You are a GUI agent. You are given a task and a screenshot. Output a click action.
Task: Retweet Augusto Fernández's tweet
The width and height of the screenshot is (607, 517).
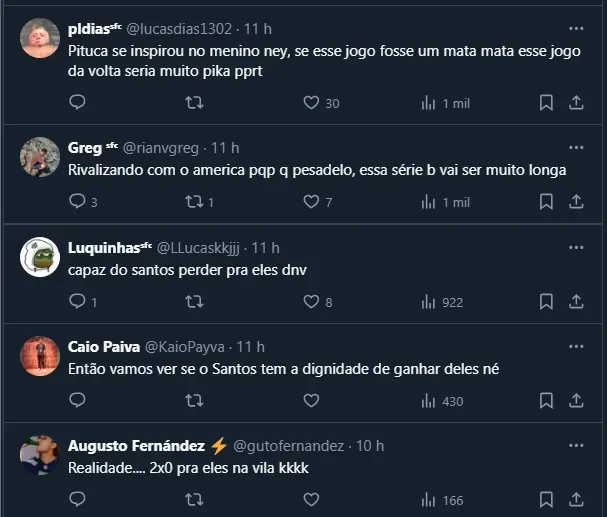195,499
